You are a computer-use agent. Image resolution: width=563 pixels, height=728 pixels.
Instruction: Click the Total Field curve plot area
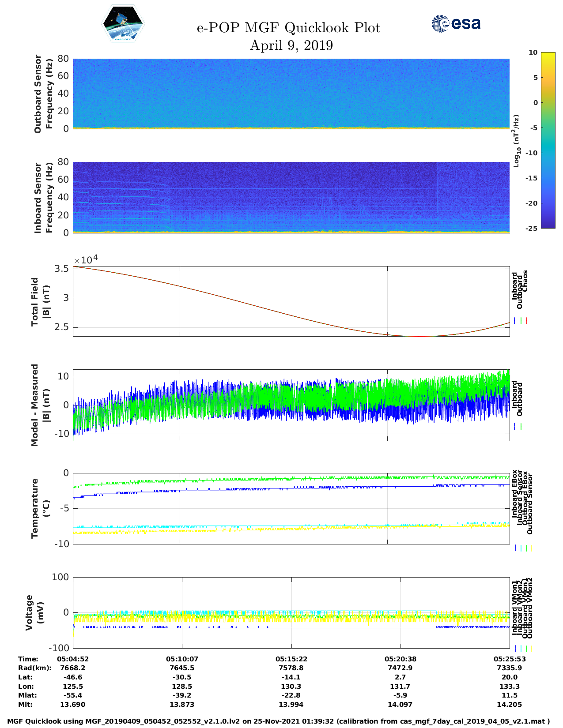(x=291, y=301)
